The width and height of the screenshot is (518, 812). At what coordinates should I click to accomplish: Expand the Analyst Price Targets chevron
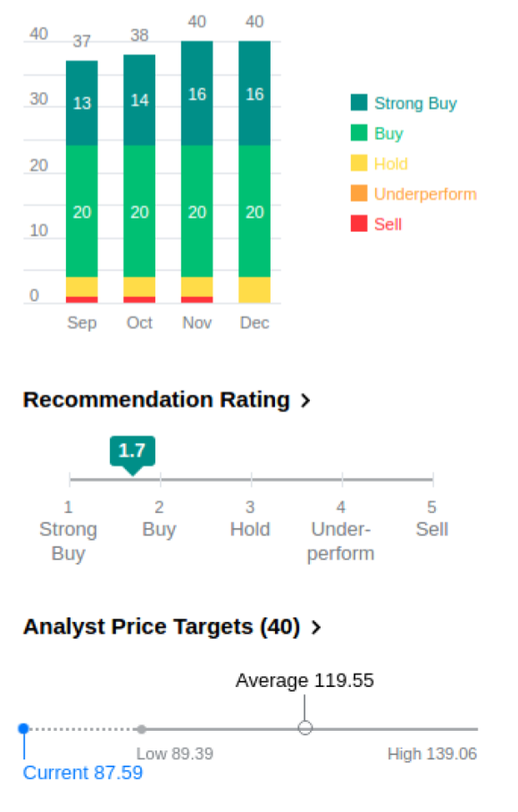pos(316,627)
